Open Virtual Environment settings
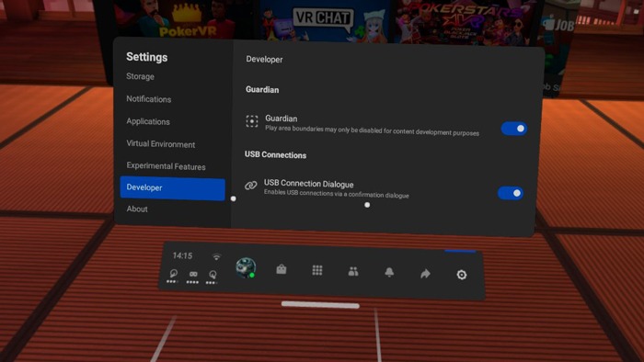Viewport: 644px width, 362px height. (161, 144)
